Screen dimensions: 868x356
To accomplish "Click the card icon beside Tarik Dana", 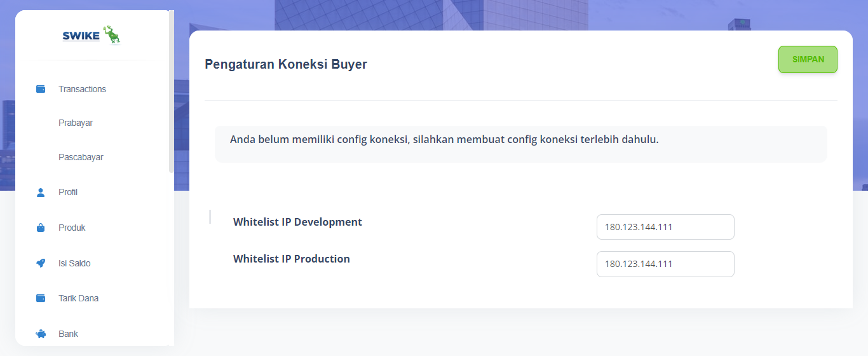I will (x=41, y=298).
